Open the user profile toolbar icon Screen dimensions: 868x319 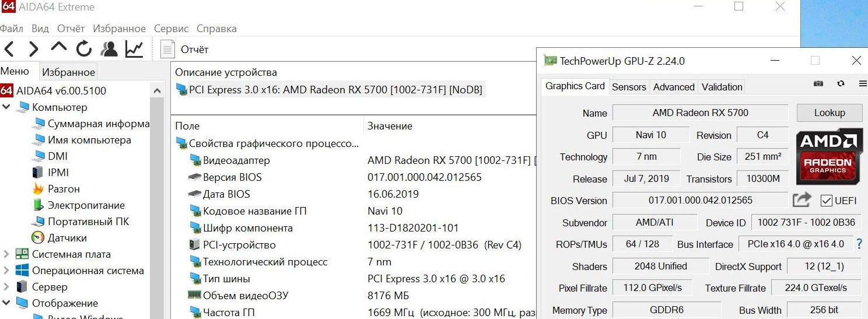108,49
